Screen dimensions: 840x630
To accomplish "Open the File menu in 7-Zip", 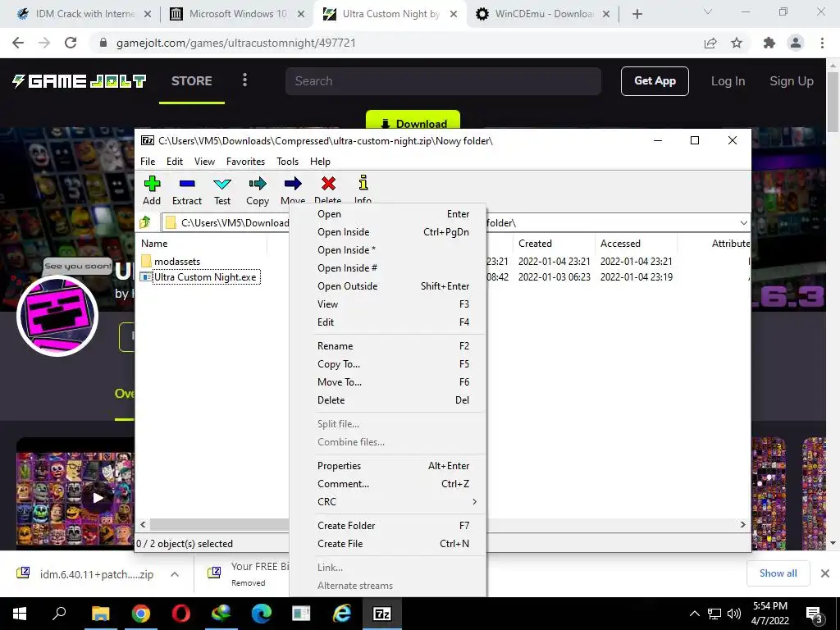I will pyautogui.click(x=148, y=162).
